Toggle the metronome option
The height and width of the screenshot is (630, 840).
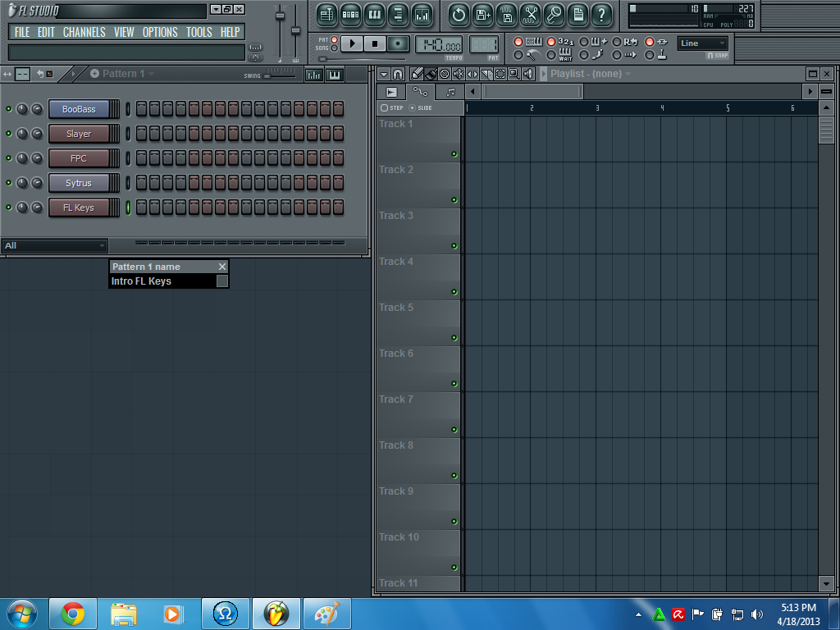point(518,55)
